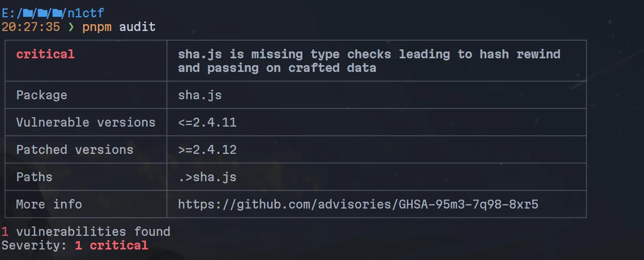The height and width of the screenshot is (260, 644).
Task: Click the 20:27:35 timestamp
Action: tap(30, 26)
